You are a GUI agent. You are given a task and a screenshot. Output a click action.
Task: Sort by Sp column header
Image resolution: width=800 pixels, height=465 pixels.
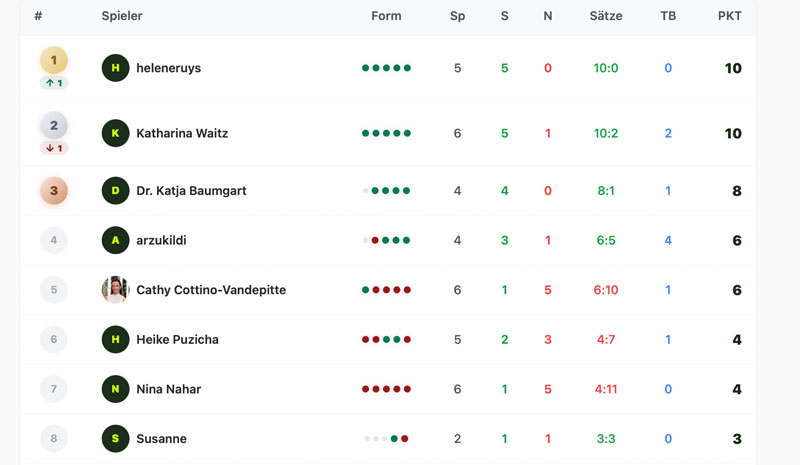pyautogui.click(x=457, y=16)
